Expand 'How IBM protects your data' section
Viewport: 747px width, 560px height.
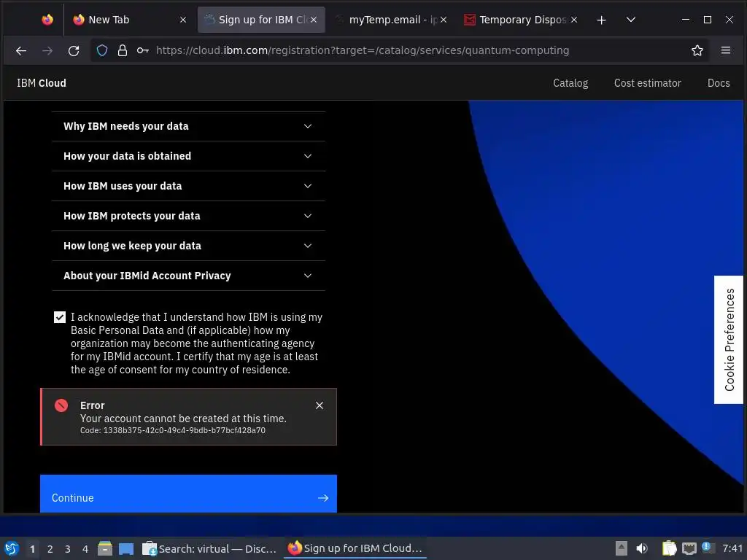tap(189, 216)
